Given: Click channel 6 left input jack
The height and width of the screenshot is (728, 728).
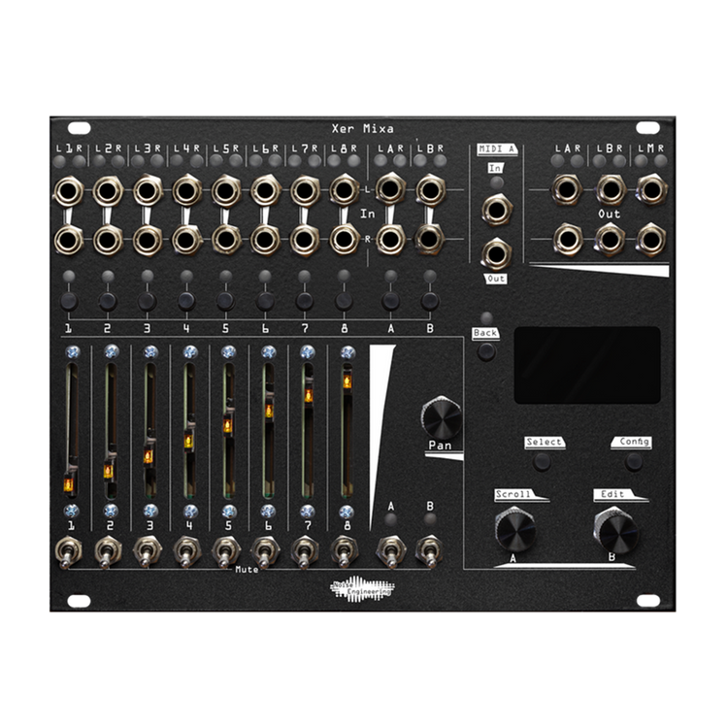Looking at the screenshot, I should tap(265, 190).
